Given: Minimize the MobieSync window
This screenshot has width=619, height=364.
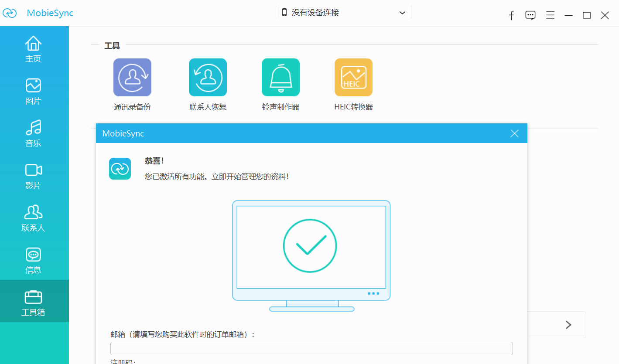Looking at the screenshot, I should pos(568,15).
